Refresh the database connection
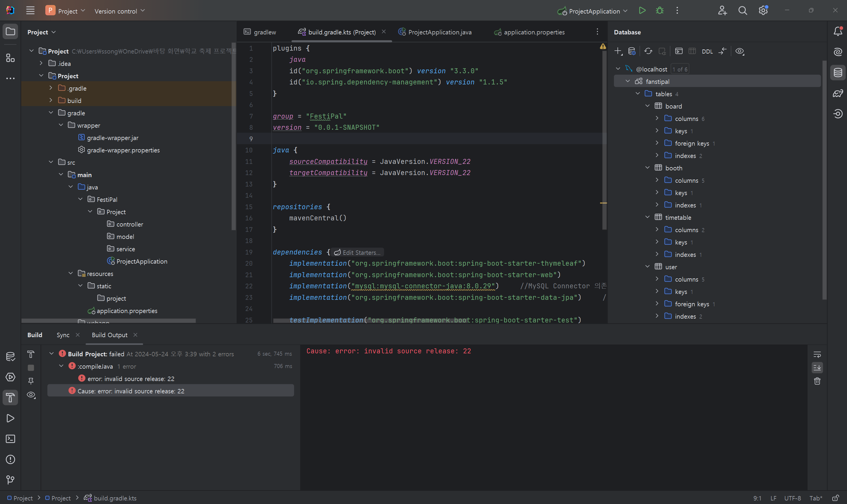 point(648,51)
